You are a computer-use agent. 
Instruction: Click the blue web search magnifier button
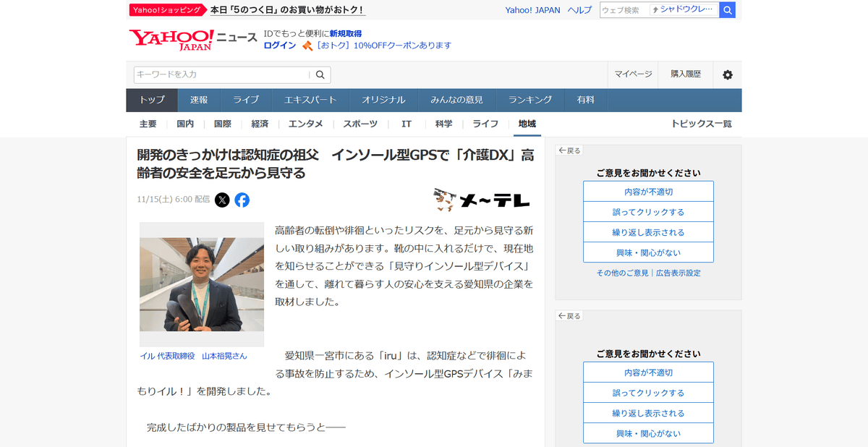tap(728, 10)
